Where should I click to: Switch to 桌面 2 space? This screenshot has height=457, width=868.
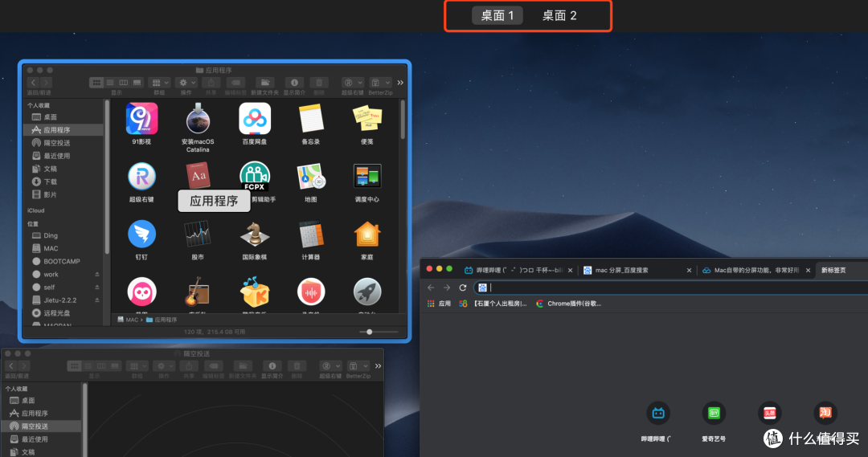click(559, 15)
